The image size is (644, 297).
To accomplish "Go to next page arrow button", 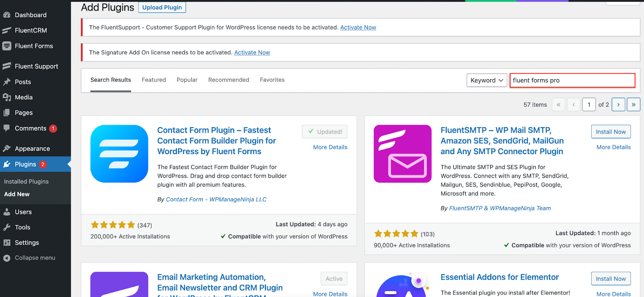I will tap(618, 105).
